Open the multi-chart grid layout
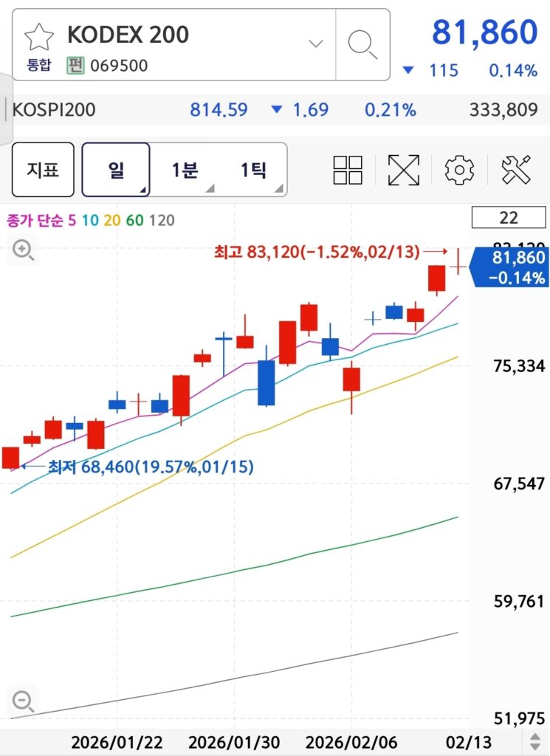The height and width of the screenshot is (756, 550). 348,170
